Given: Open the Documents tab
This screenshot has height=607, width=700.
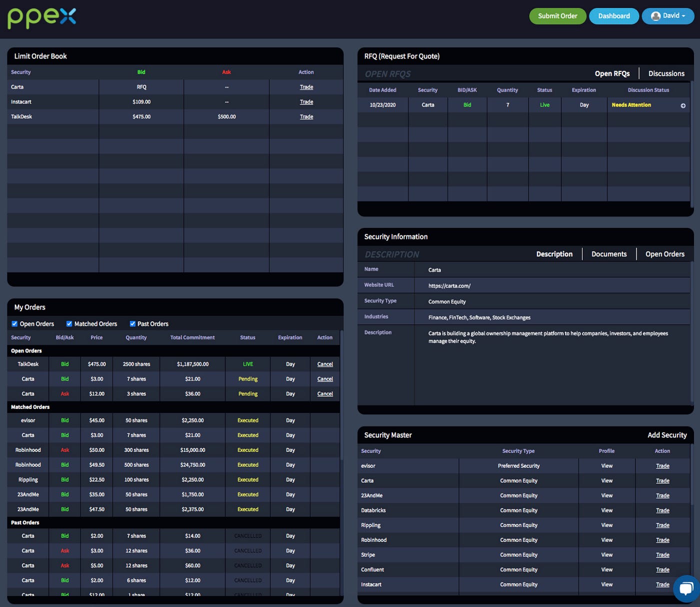Looking at the screenshot, I should (609, 254).
